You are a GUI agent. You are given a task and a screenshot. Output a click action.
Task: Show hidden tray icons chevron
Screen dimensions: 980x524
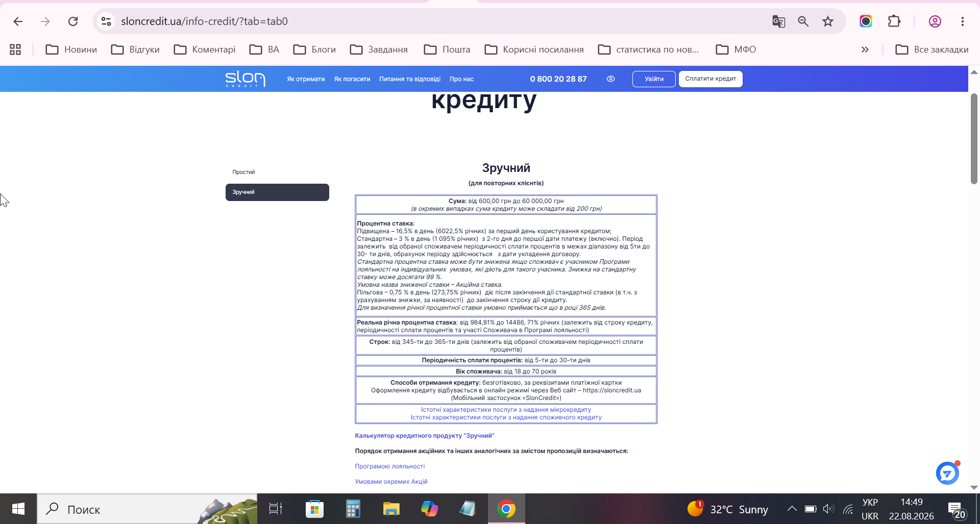click(x=792, y=509)
